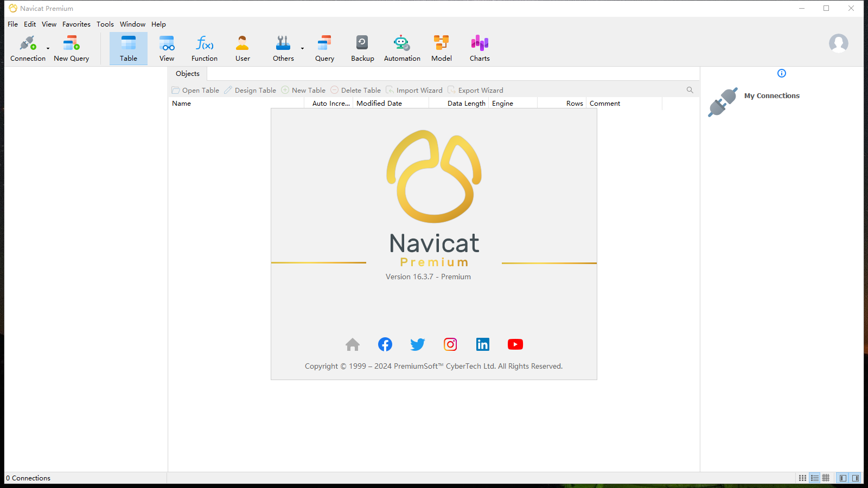
Task: Launch the Import Wizard
Action: 414,90
